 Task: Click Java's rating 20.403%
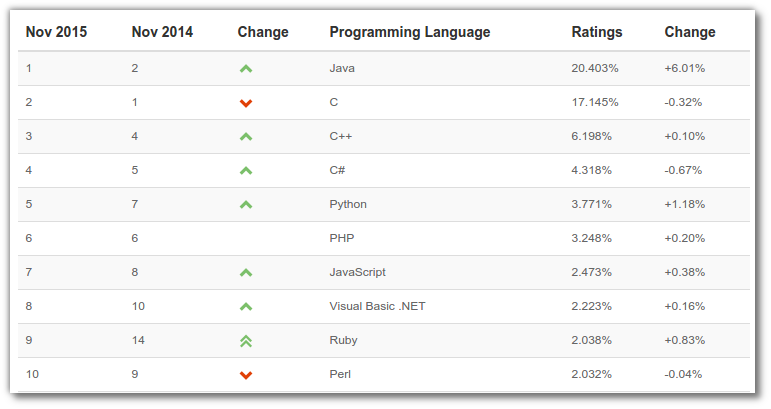tap(595, 68)
